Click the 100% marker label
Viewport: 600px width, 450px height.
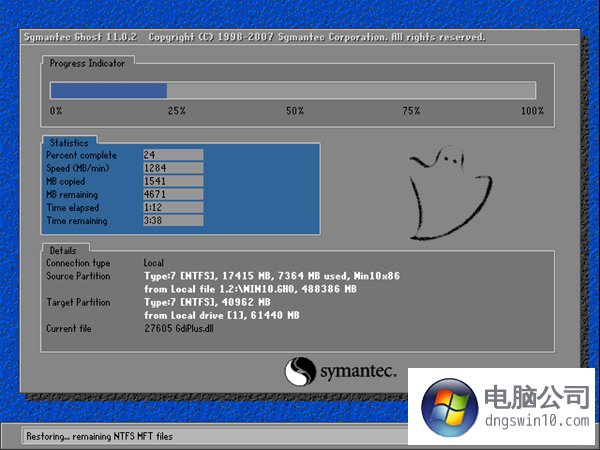tap(532, 111)
